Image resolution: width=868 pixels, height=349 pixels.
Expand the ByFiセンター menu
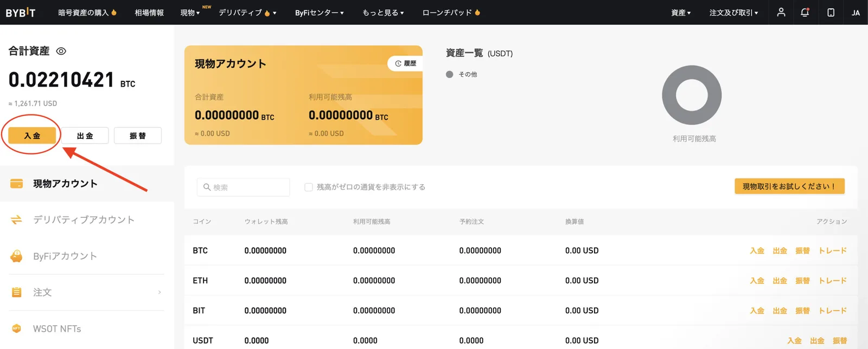click(320, 12)
